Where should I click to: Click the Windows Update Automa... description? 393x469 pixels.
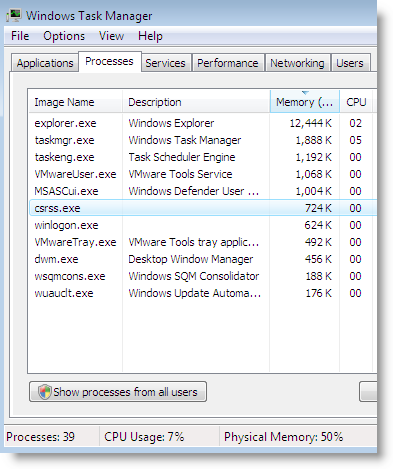point(195,293)
